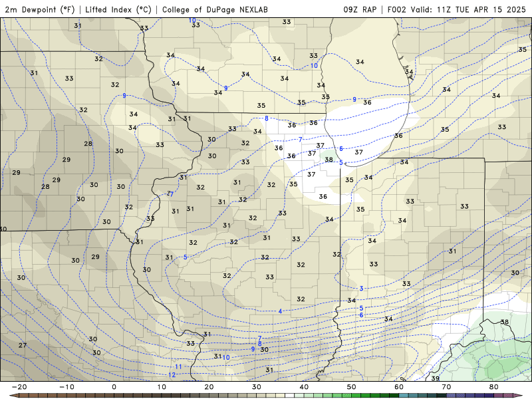Click the -10 label on color scale
The image size is (532, 399).
[66, 387]
